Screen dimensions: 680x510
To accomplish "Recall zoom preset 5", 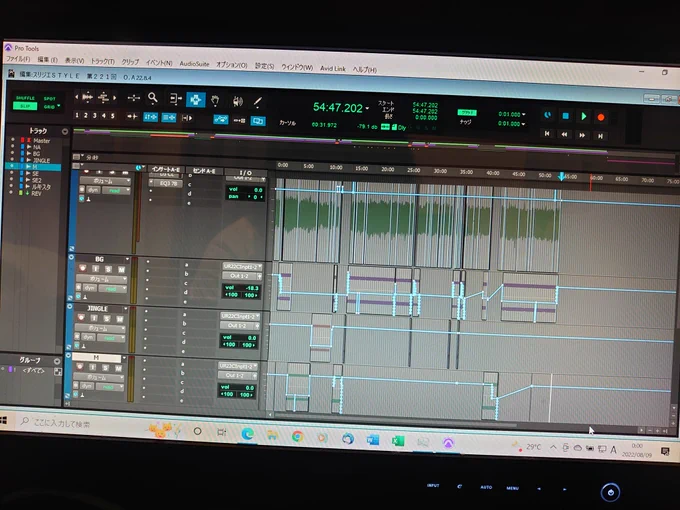I will [x=112, y=116].
